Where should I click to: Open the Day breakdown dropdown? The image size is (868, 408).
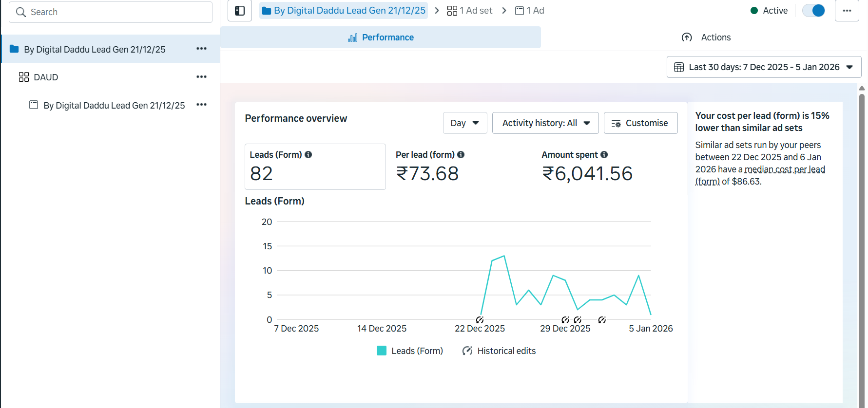[x=464, y=123]
